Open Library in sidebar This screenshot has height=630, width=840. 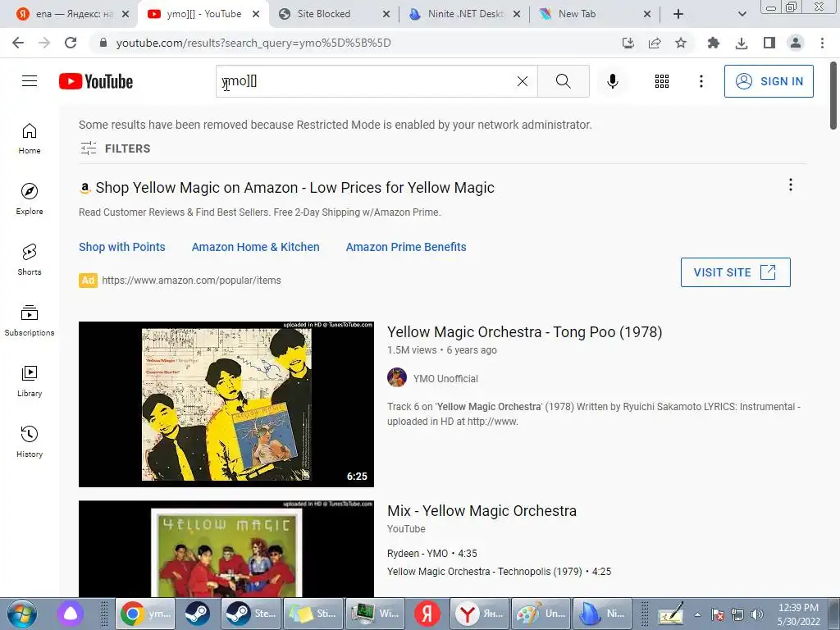tap(30, 381)
